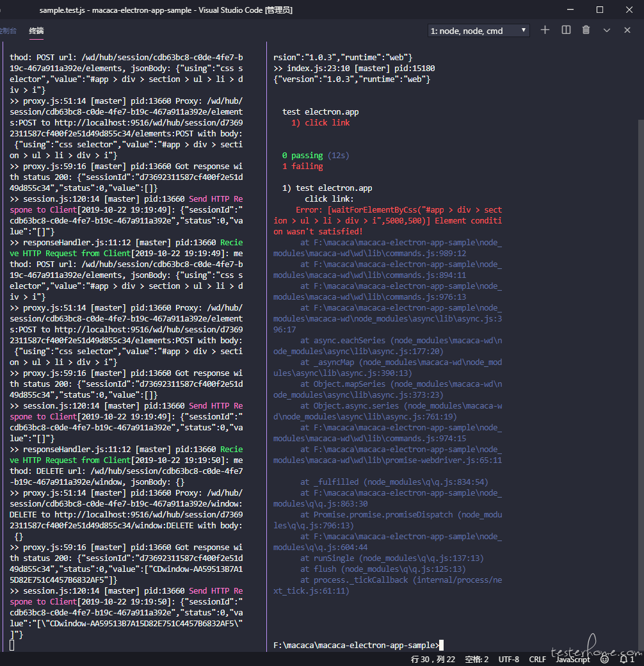The width and height of the screenshot is (644, 666).
Task: Open the feedback smiley icon in status bar
Action: pyautogui.click(x=604, y=659)
